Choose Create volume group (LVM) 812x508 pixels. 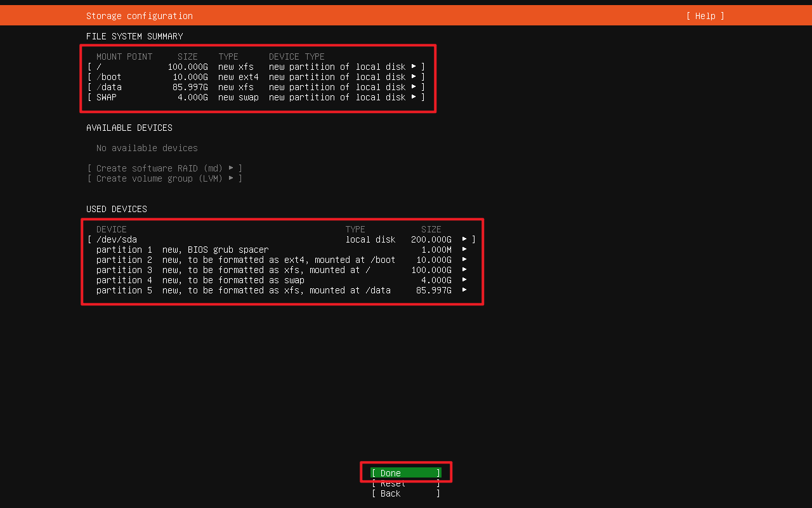point(165,178)
